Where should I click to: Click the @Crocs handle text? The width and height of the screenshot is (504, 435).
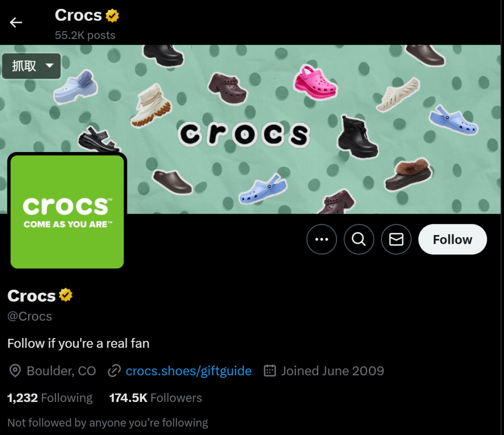tap(30, 316)
